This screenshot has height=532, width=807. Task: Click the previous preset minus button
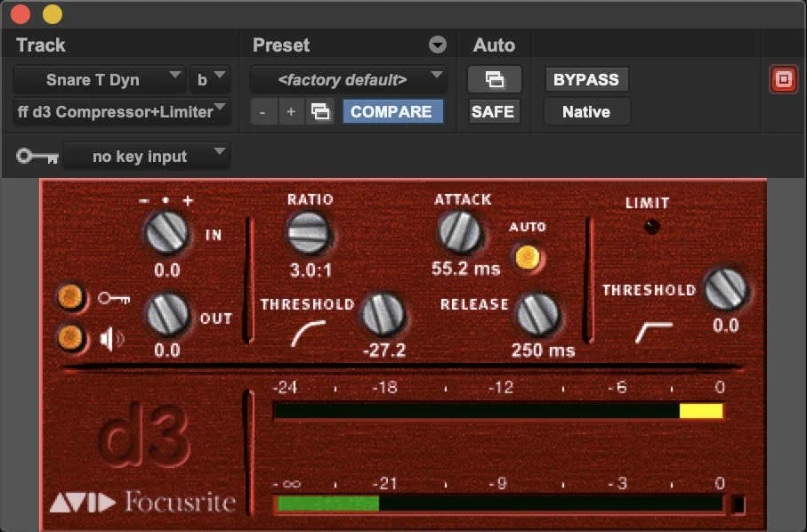(x=262, y=111)
